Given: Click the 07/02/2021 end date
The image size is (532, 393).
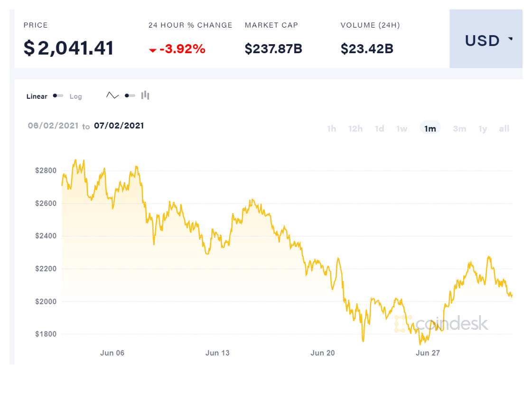Looking at the screenshot, I should pos(119,126).
